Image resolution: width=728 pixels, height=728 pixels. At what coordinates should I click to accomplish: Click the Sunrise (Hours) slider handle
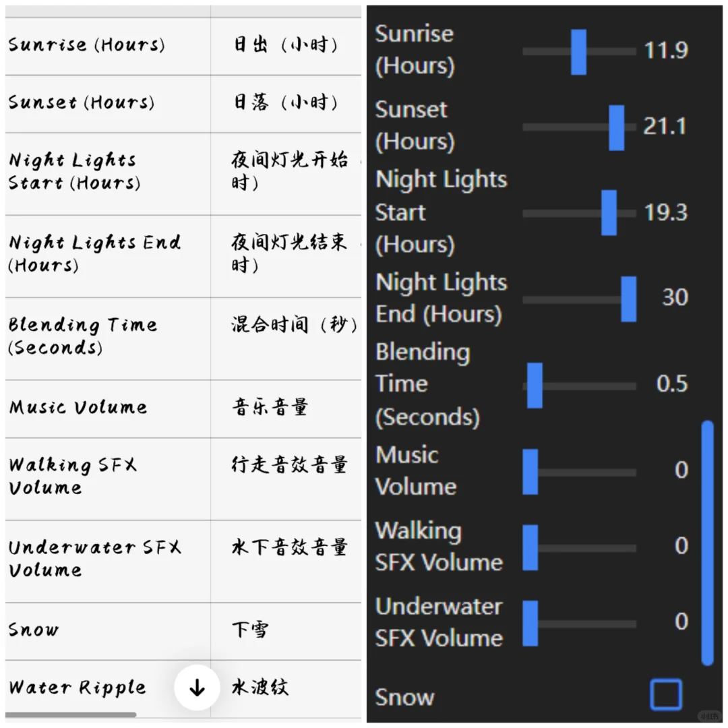tap(578, 52)
